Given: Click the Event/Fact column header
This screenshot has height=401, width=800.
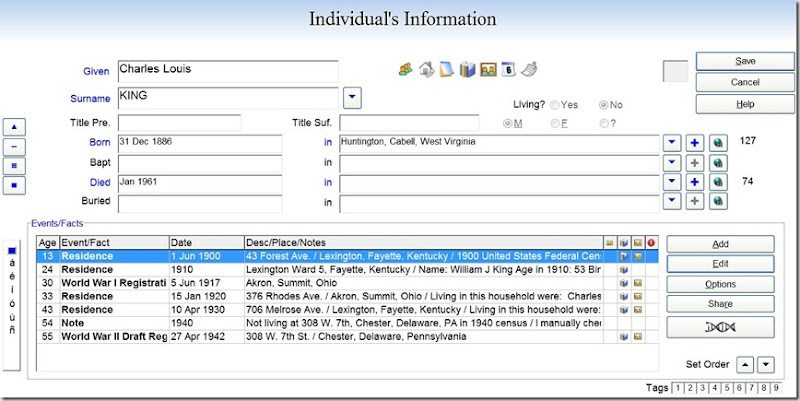Looking at the screenshot, I should (114, 243).
